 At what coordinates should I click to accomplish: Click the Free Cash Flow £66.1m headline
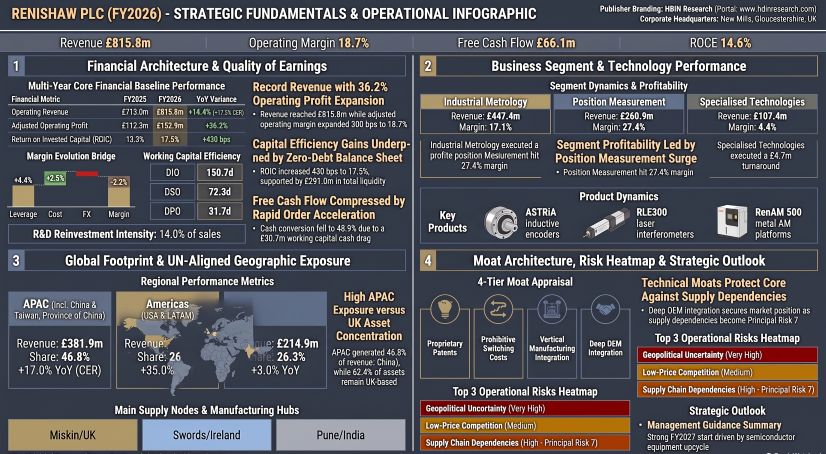(516, 43)
